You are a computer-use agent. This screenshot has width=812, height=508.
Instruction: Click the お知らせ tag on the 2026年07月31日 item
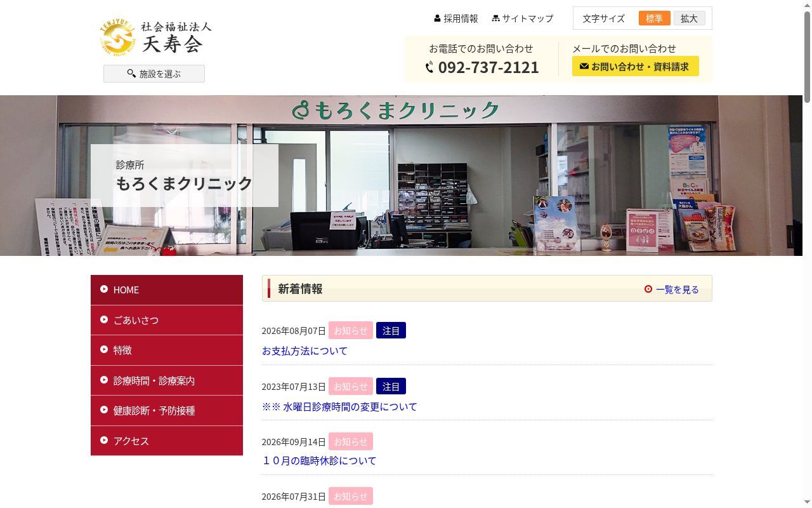pos(351,496)
